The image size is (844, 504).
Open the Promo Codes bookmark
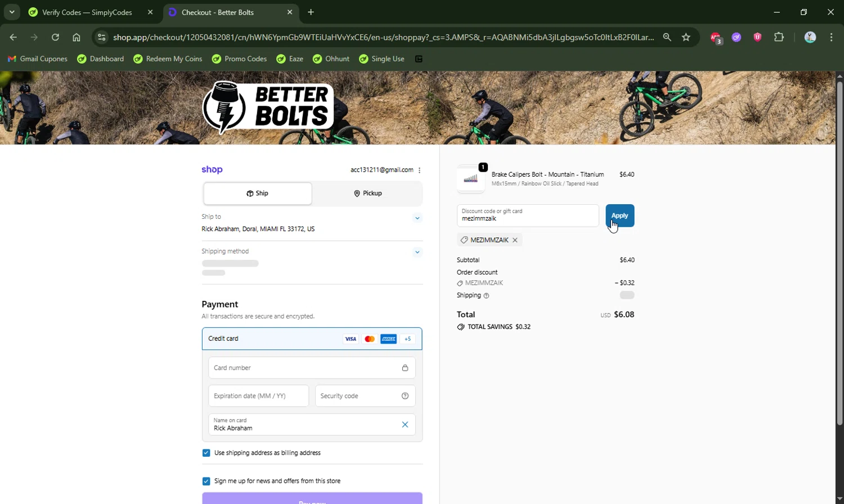tap(239, 59)
